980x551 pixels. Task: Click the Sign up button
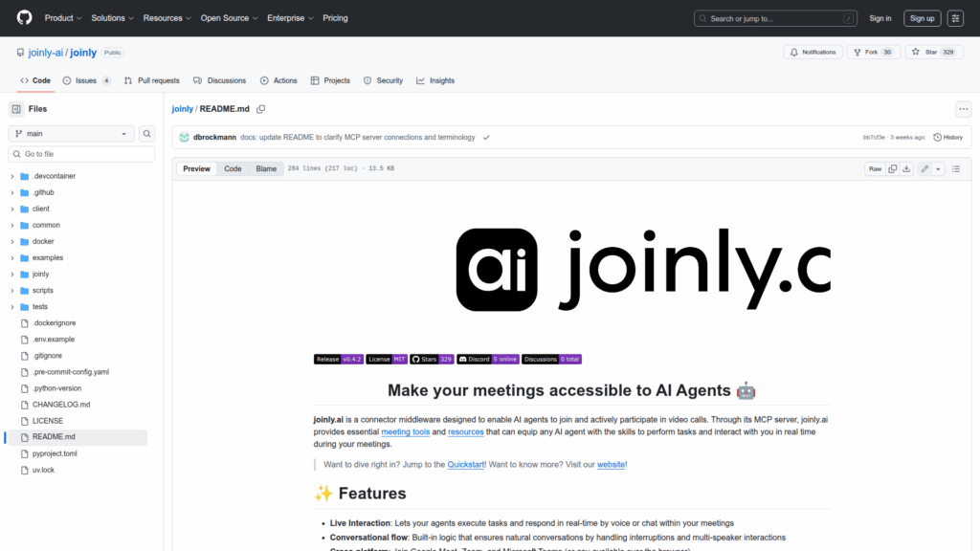click(x=922, y=18)
